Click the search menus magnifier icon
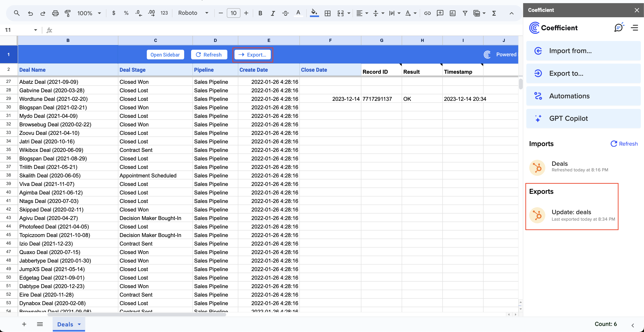 click(x=17, y=13)
